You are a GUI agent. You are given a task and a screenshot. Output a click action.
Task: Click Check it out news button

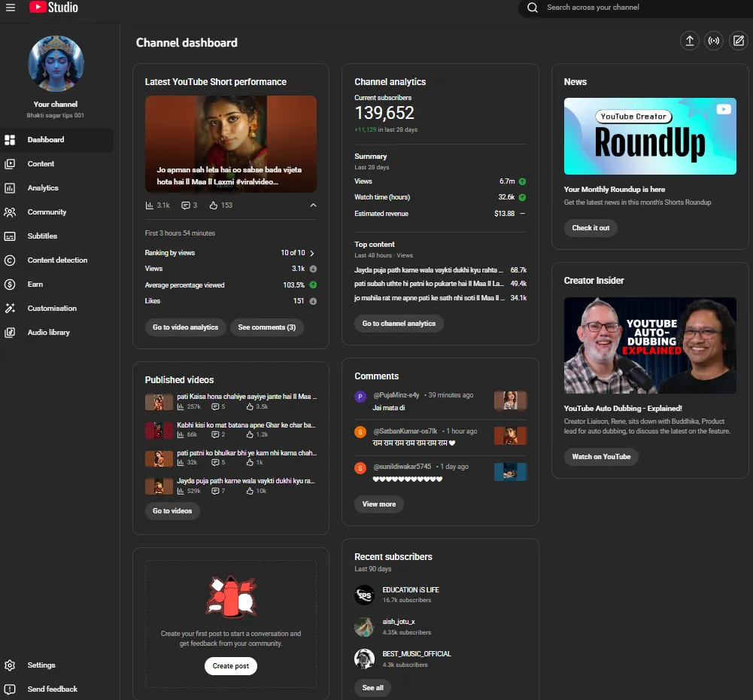(591, 228)
